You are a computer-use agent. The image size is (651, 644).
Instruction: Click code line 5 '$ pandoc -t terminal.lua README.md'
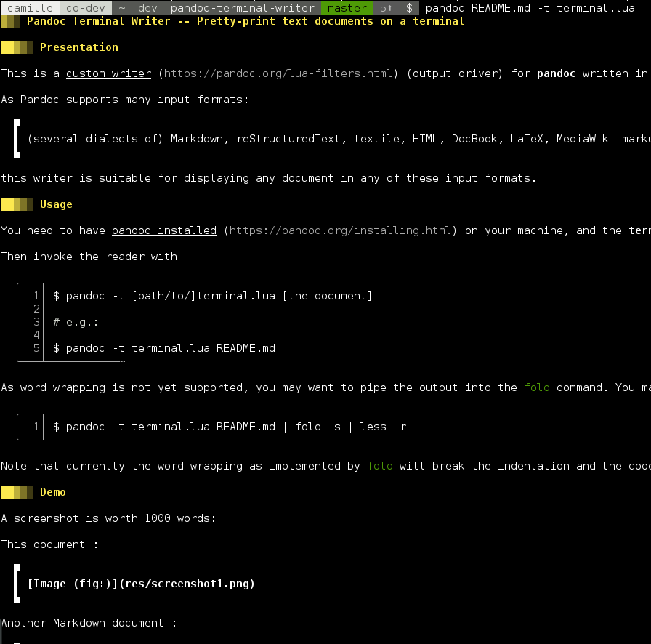tap(164, 348)
